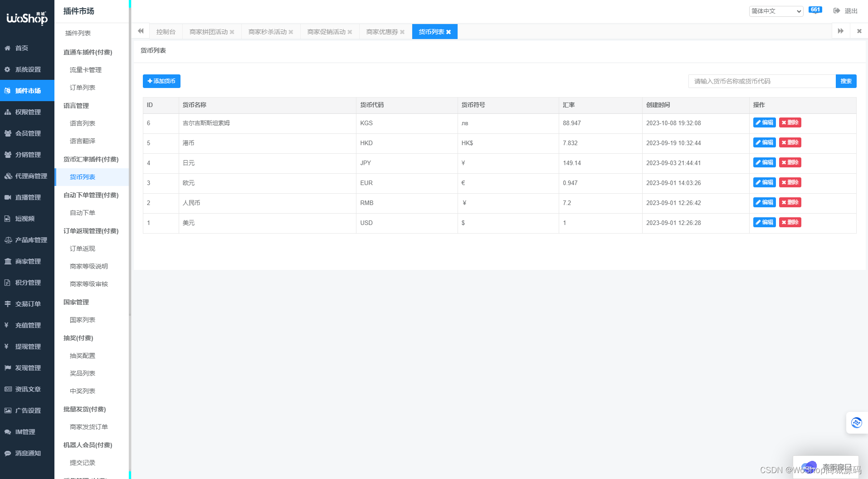Open 国家列表 submenu item
868x479 pixels.
click(83, 320)
